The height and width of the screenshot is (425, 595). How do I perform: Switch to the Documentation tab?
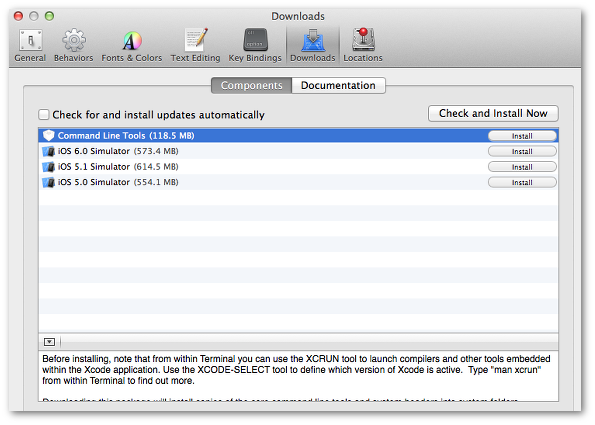click(338, 85)
